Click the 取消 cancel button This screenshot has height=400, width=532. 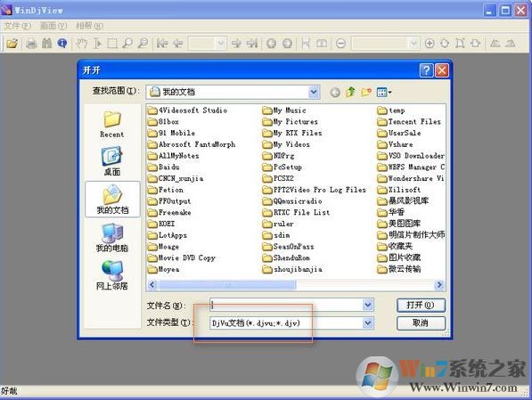tap(421, 323)
